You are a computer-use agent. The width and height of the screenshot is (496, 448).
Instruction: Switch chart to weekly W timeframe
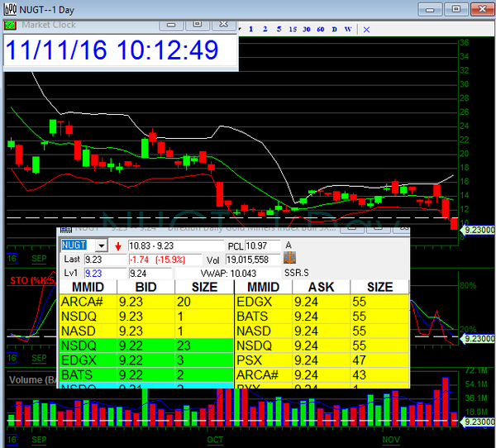(x=348, y=29)
